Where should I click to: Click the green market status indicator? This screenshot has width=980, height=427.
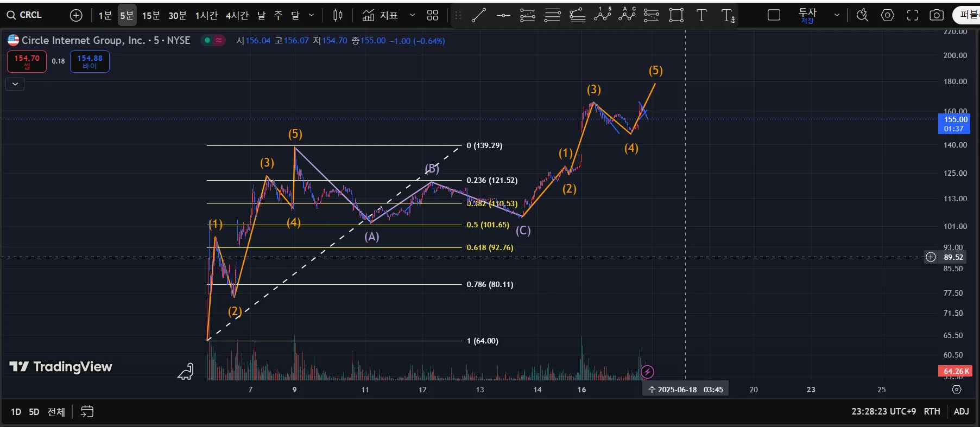point(207,40)
